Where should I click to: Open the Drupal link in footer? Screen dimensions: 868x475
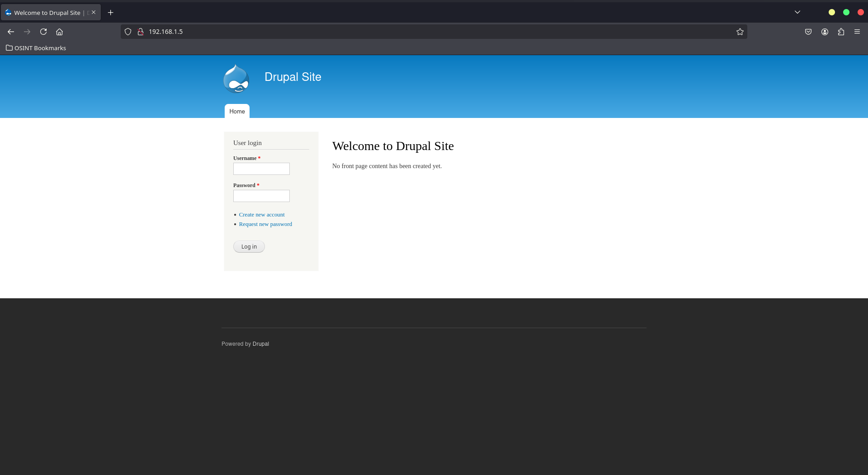261,344
